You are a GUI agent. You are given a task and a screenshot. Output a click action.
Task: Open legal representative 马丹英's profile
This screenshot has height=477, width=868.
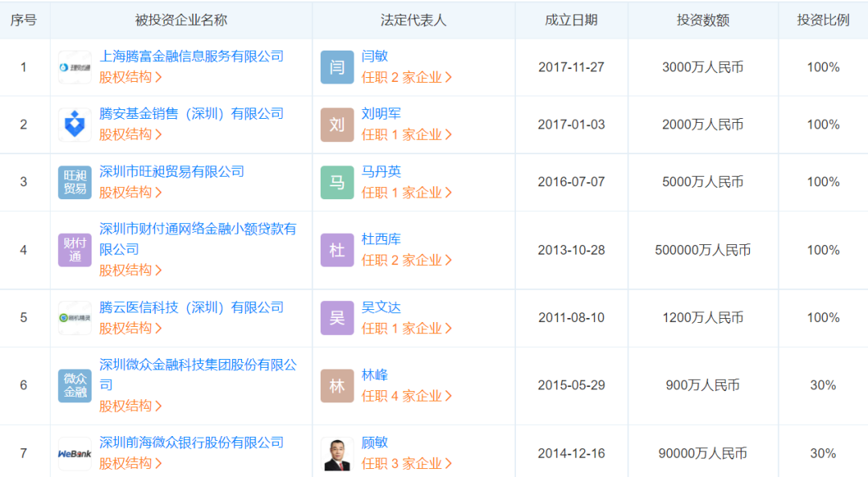click(x=382, y=172)
